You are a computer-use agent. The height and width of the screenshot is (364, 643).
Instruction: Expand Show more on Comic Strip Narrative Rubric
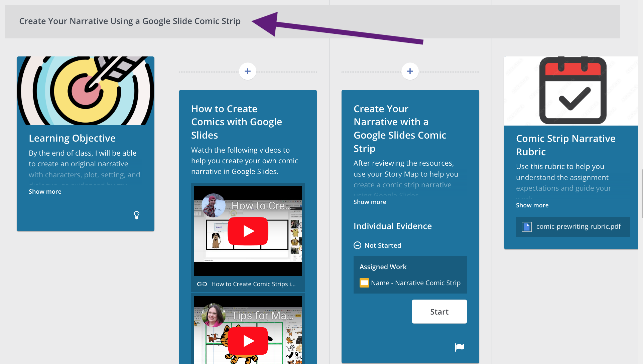pos(532,205)
